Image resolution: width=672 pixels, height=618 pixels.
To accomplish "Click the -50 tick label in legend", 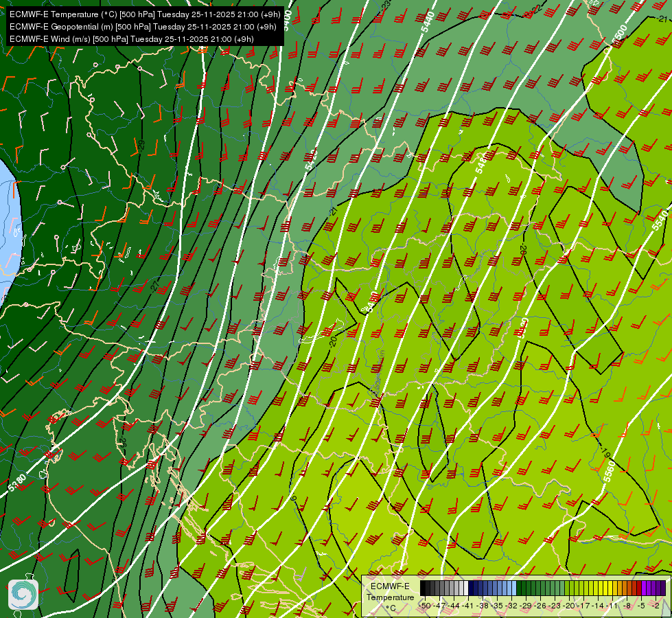I will 424,606.
